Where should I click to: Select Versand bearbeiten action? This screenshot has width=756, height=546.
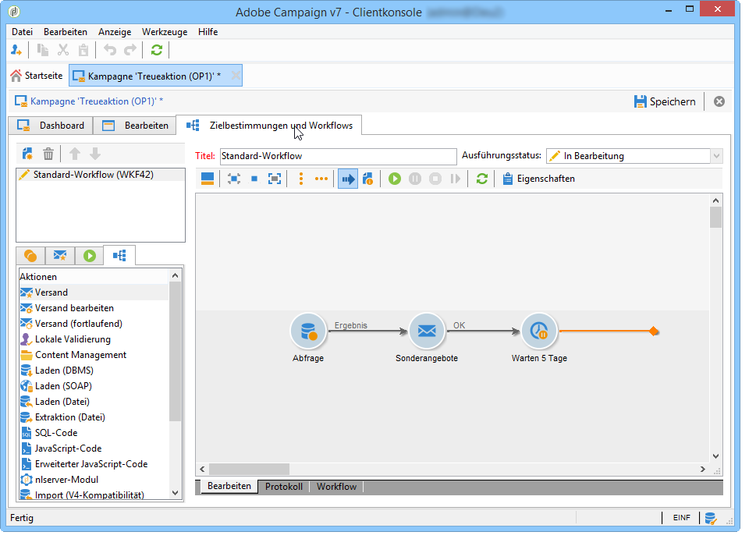pyautogui.click(x=94, y=308)
